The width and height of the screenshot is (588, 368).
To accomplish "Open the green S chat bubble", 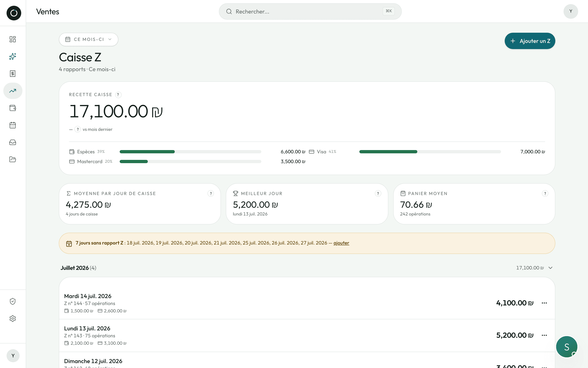I will pos(567,347).
